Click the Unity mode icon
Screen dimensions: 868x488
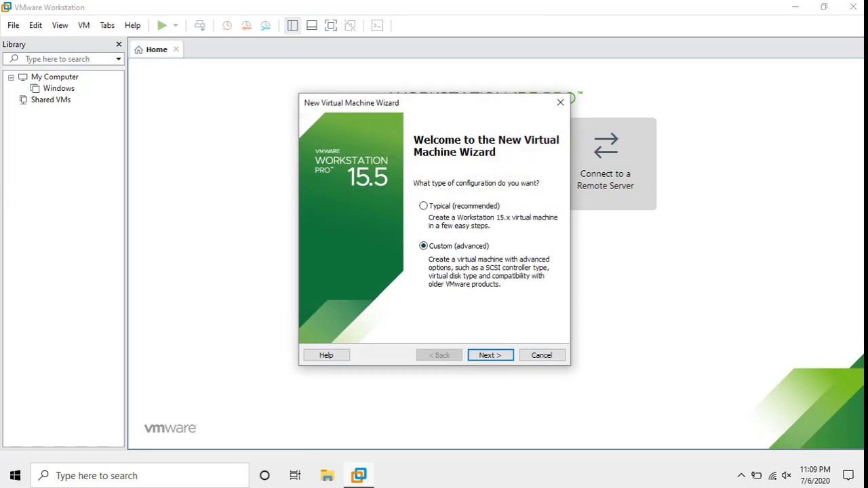tap(350, 26)
